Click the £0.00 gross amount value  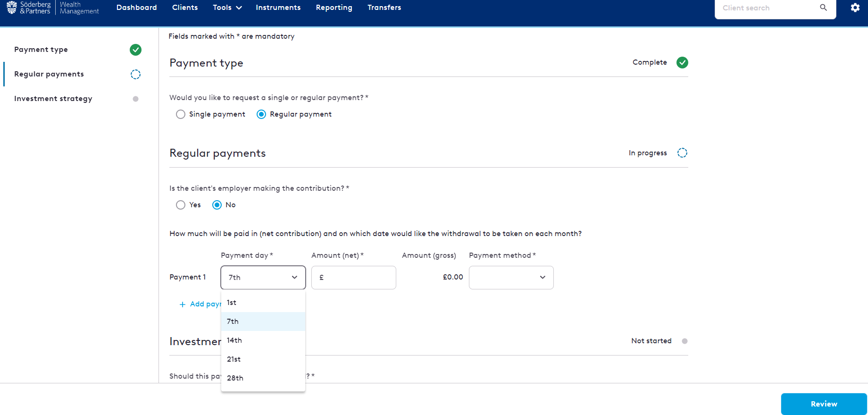click(453, 277)
